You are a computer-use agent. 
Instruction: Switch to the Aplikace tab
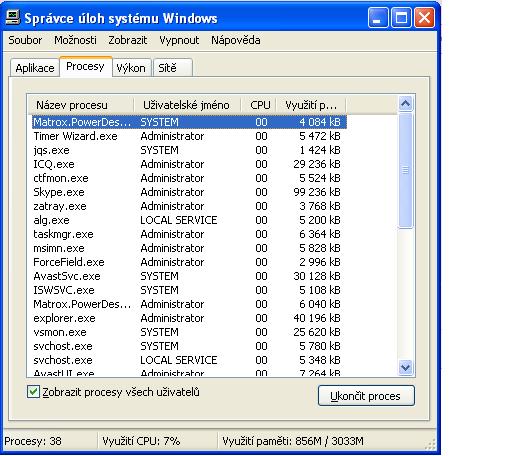coord(35,68)
